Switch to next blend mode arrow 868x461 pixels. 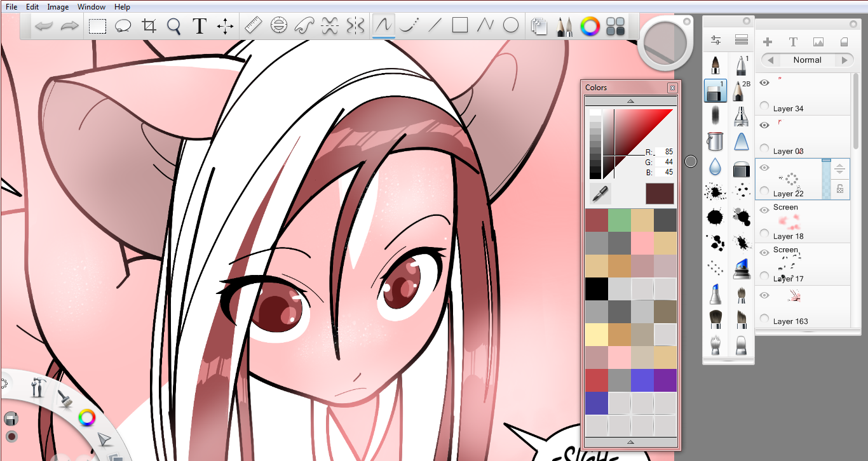point(844,60)
